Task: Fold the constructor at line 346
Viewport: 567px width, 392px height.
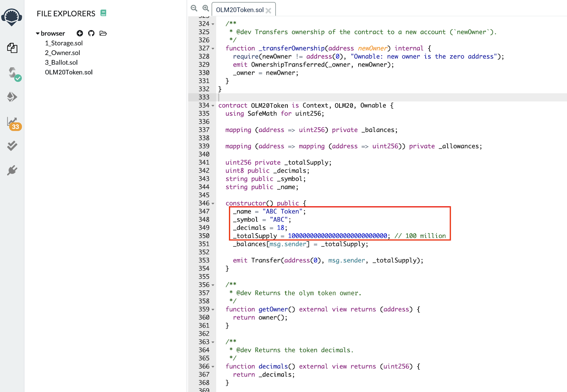Action: coord(213,203)
